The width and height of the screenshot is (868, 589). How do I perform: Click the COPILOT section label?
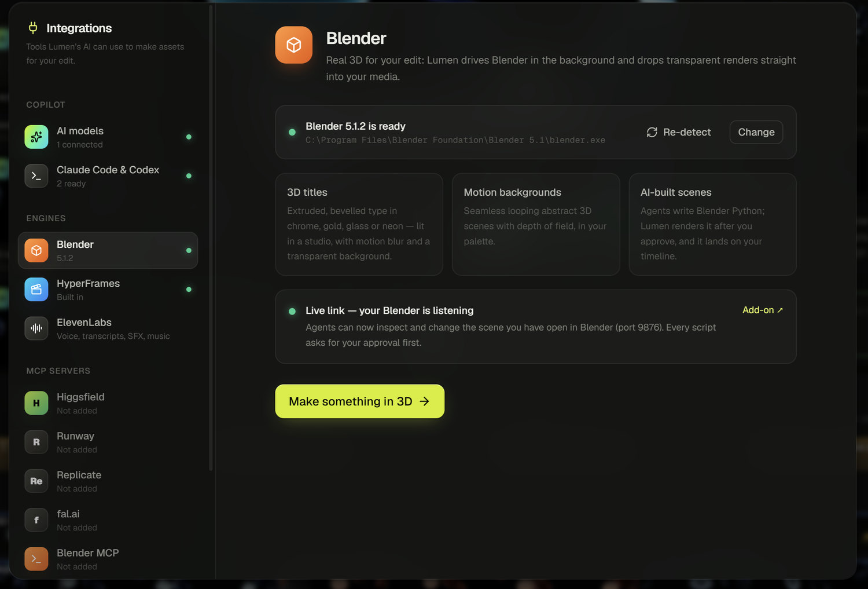pos(46,105)
